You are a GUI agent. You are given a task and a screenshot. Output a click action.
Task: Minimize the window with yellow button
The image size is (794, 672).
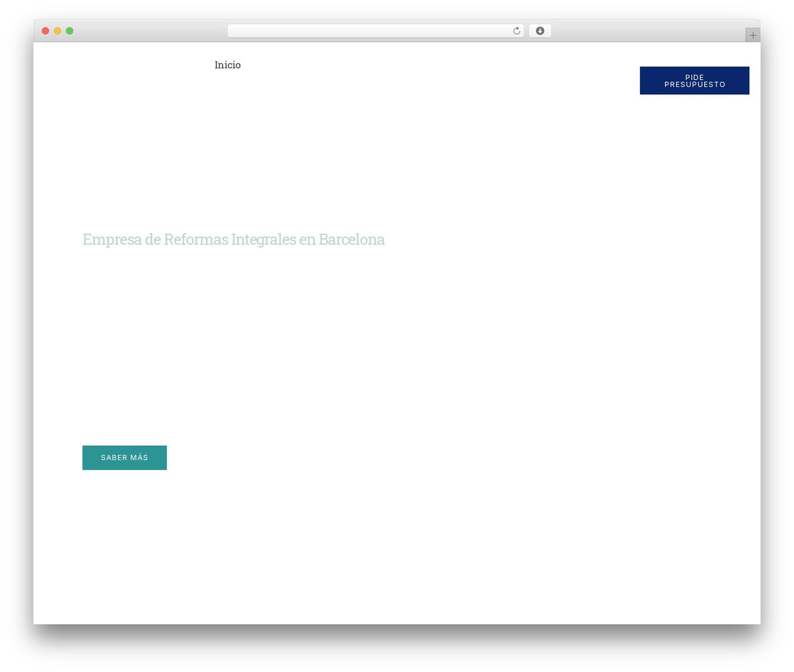pyautogui.click(x=57, y=31)
